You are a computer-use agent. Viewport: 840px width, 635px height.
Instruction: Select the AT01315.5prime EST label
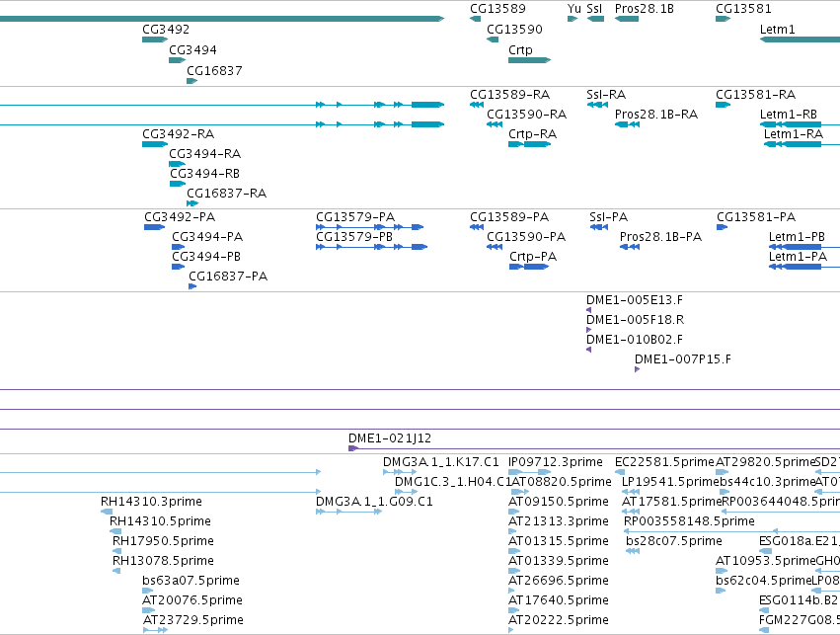[559, 541]
